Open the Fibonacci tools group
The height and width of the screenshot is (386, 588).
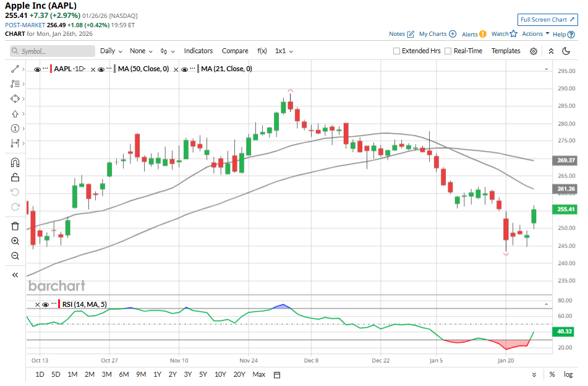click(x=15, y=84)
